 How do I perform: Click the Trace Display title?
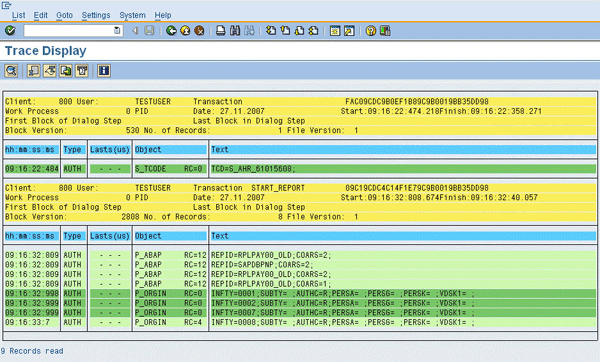(46, 51)
